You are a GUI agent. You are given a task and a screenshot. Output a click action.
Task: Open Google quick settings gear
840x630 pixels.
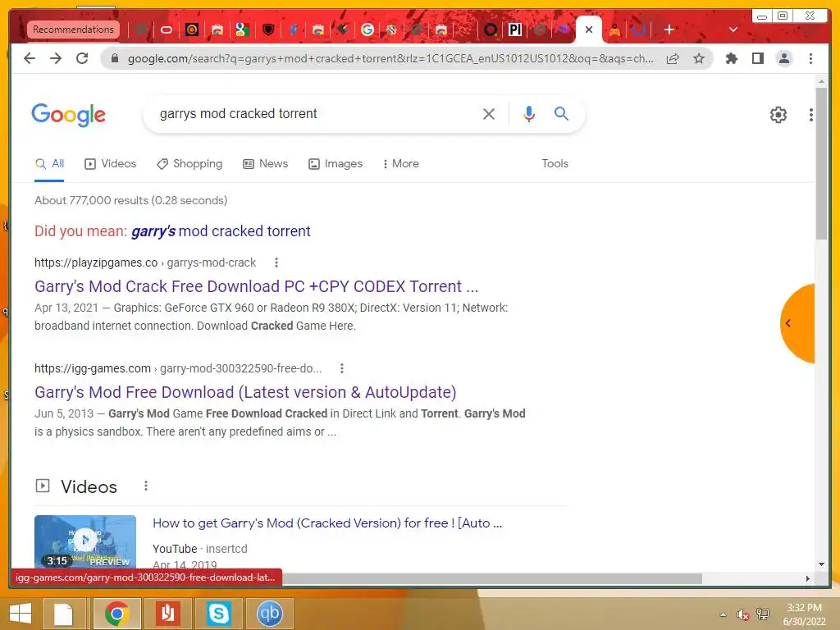778,115
